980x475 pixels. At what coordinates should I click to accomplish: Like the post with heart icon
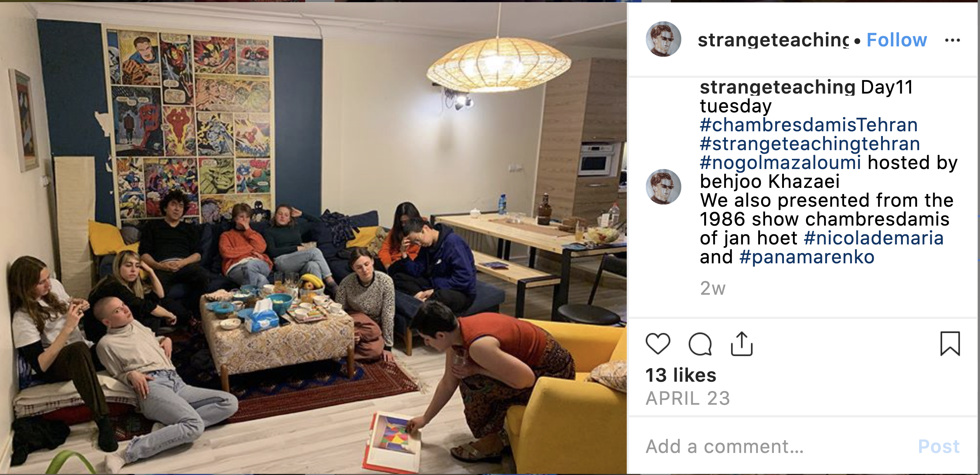tap(658, 344)
